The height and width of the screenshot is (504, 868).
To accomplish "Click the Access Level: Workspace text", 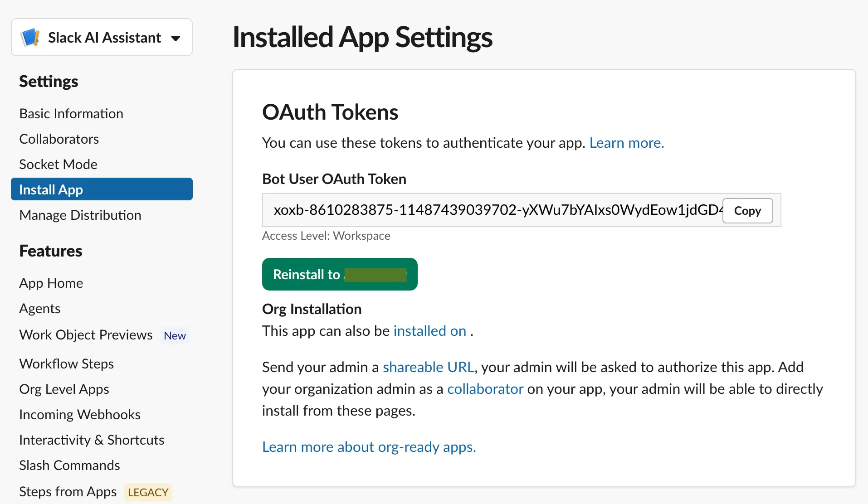I will click(x=326, y=236).
